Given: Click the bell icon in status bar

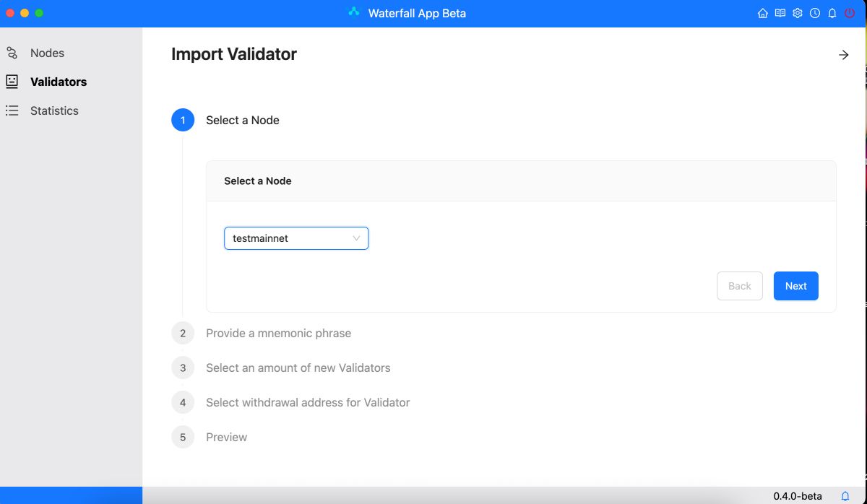Looking at the screenshot, I should [x=845, y=496].
